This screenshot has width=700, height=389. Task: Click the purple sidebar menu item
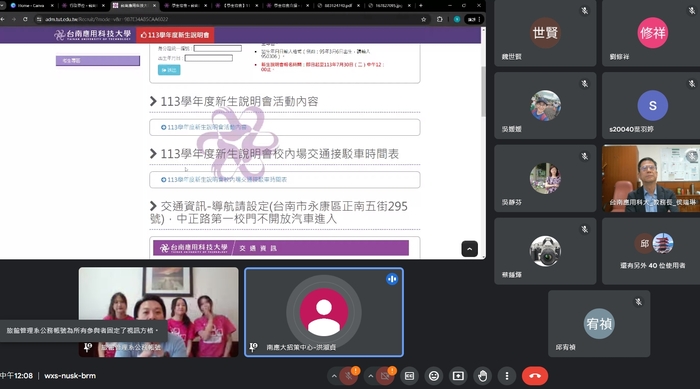click(x=98, y=60)
